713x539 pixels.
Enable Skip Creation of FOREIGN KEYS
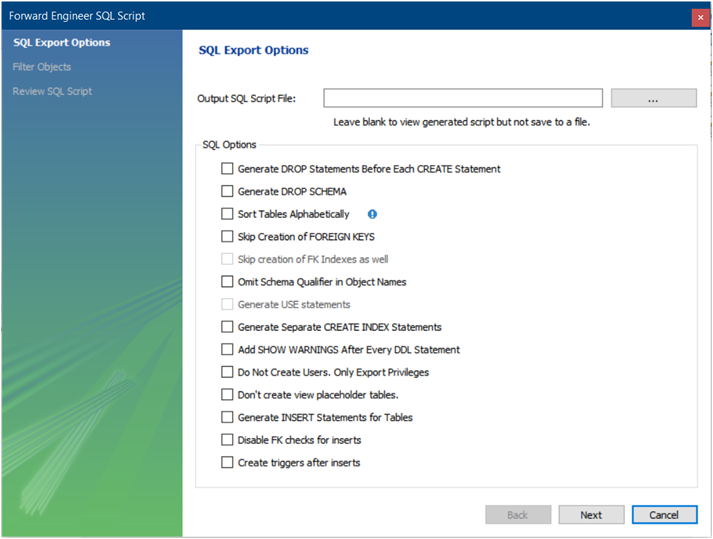point(228,237)
